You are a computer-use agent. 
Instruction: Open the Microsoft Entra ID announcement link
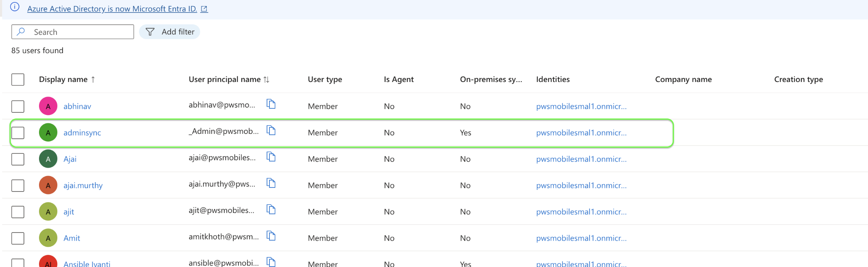pyautogui.click(x=112, y=9)
